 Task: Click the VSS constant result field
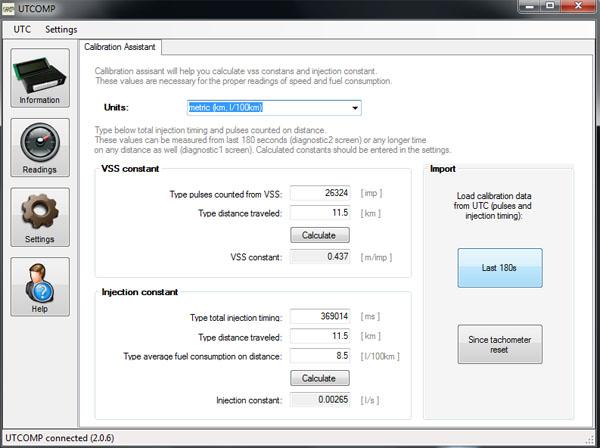[320, 256]
